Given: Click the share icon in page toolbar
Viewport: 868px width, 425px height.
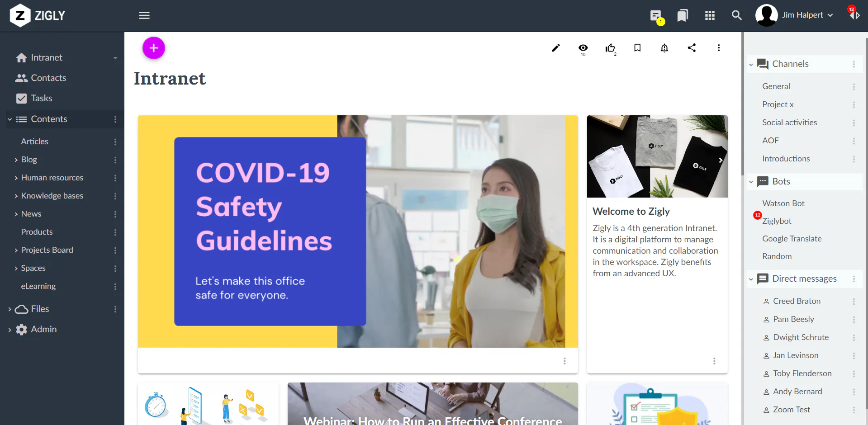Looking at the screenshot, I should [692, 48].
